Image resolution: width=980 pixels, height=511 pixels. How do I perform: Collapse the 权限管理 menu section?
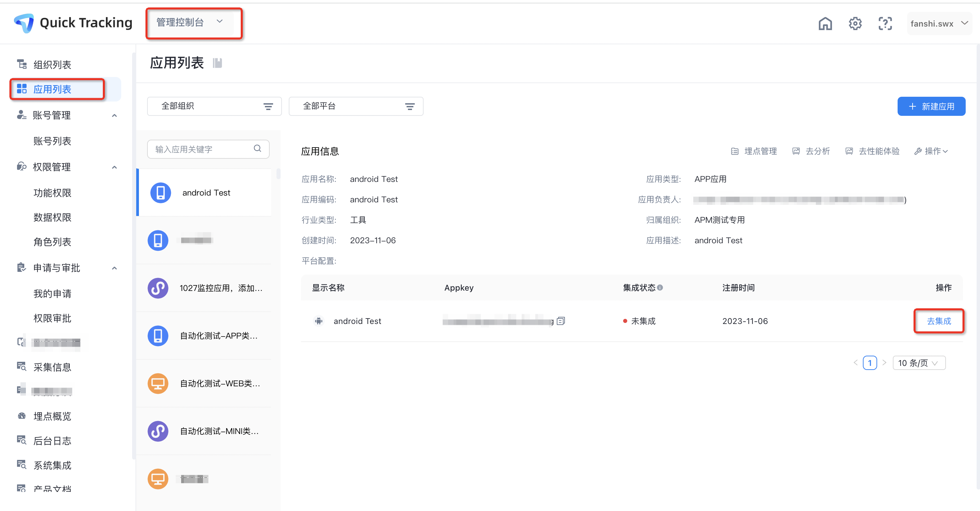[x=114, y=167]
